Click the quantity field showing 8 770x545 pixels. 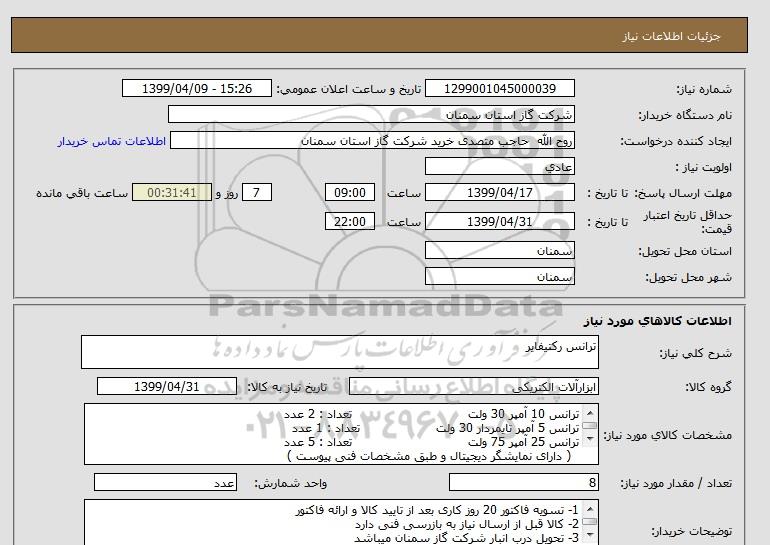point(523,482)
